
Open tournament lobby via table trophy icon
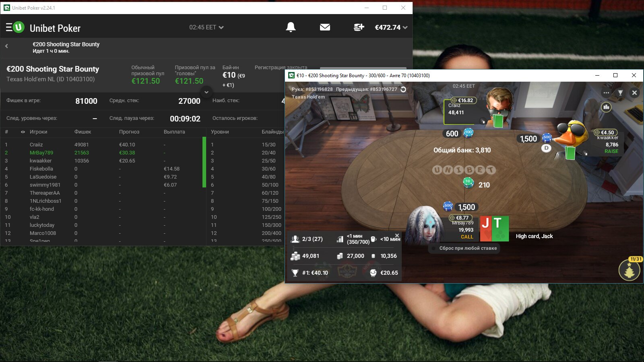click(x=620, y=93)
